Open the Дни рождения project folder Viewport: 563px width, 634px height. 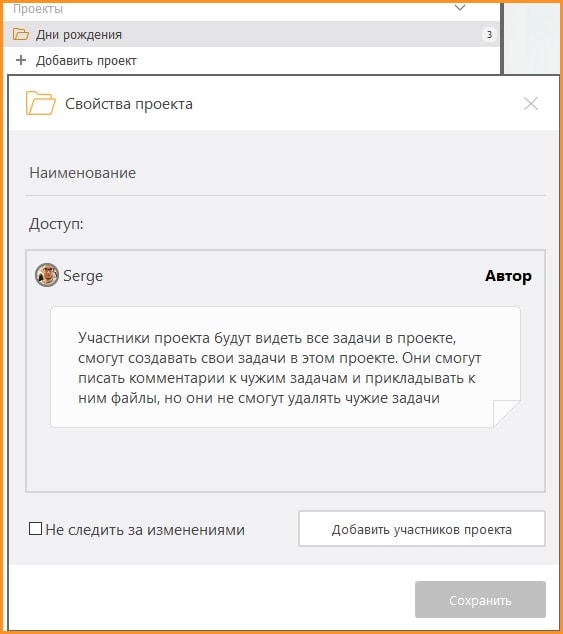pos(251,34)
